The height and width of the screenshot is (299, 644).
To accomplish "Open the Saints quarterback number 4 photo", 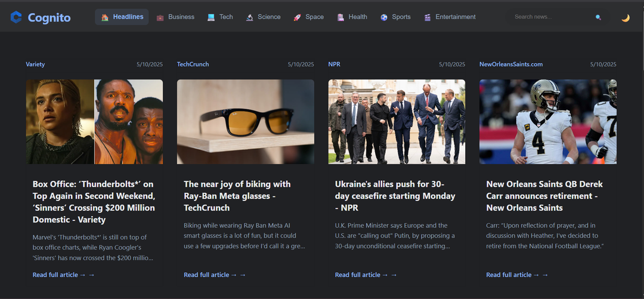I will pos(548,122).
